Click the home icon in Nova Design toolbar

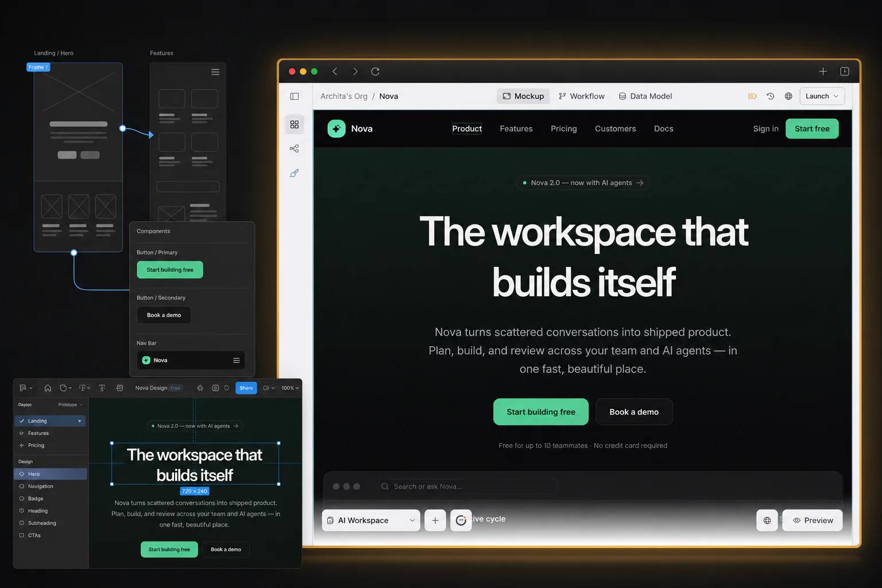[48, 388]
